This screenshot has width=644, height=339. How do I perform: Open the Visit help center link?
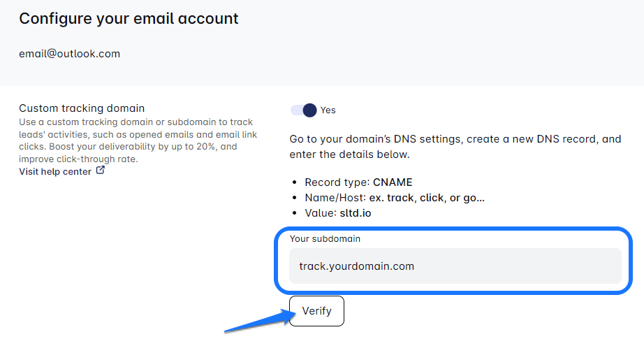click(55, 171)
